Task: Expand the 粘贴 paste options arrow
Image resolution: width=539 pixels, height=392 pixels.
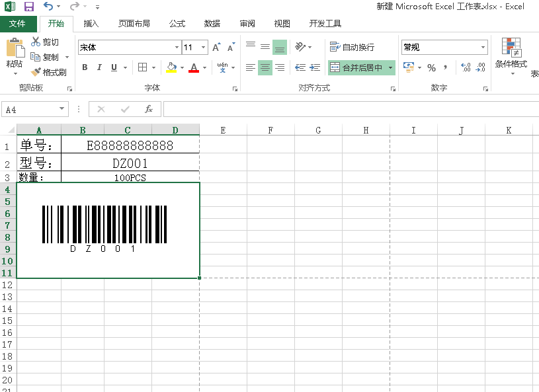Action: [x=15, y=73]
